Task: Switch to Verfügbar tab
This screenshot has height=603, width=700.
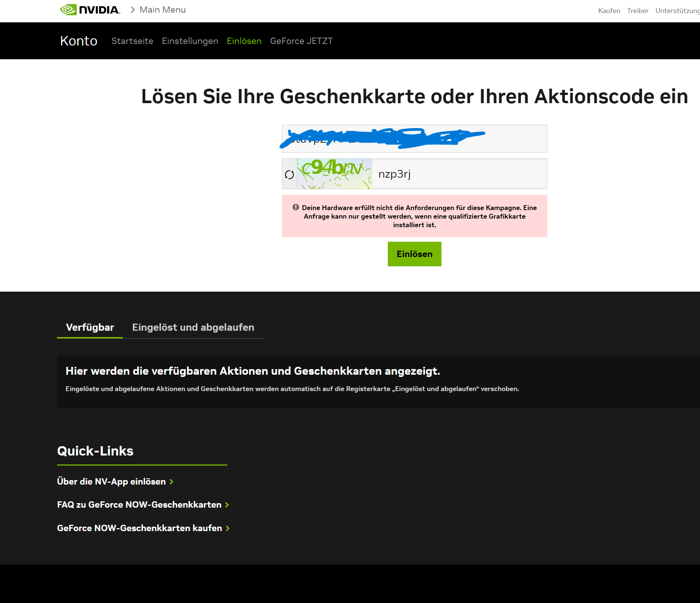Action: [x=90, y=327]
